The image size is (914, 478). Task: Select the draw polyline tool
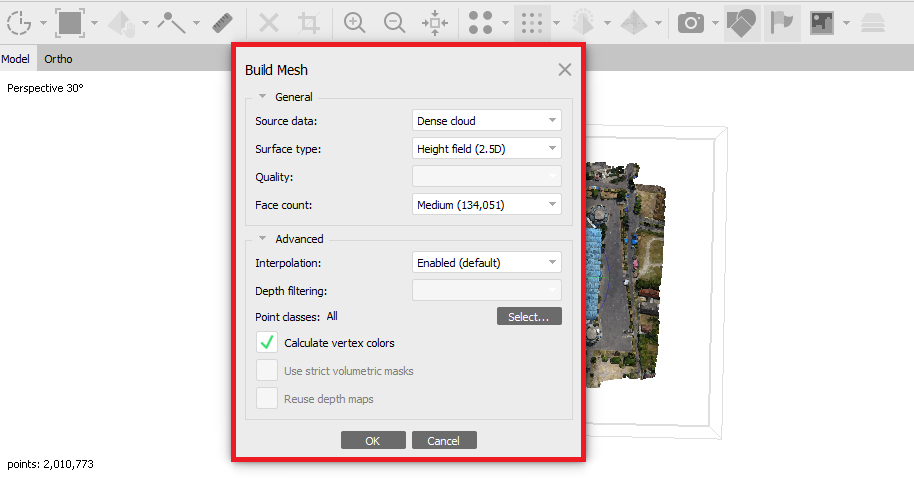click(x=171, y=23)
